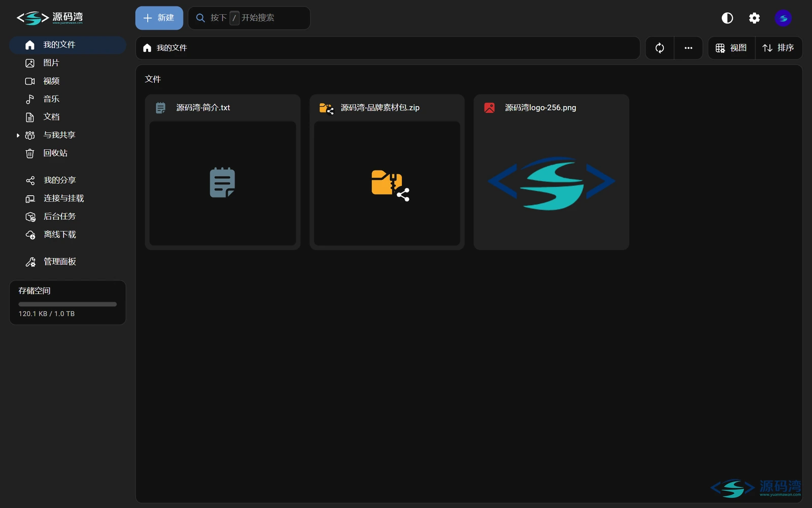Open 后台任务 task icon

tap(30, 217)
